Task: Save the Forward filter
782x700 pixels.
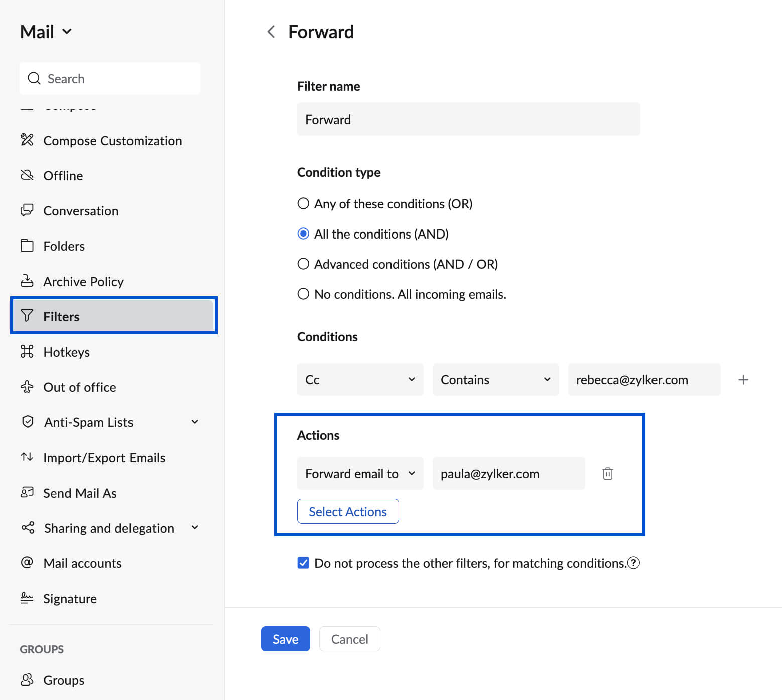Action: tap(285, 639)
